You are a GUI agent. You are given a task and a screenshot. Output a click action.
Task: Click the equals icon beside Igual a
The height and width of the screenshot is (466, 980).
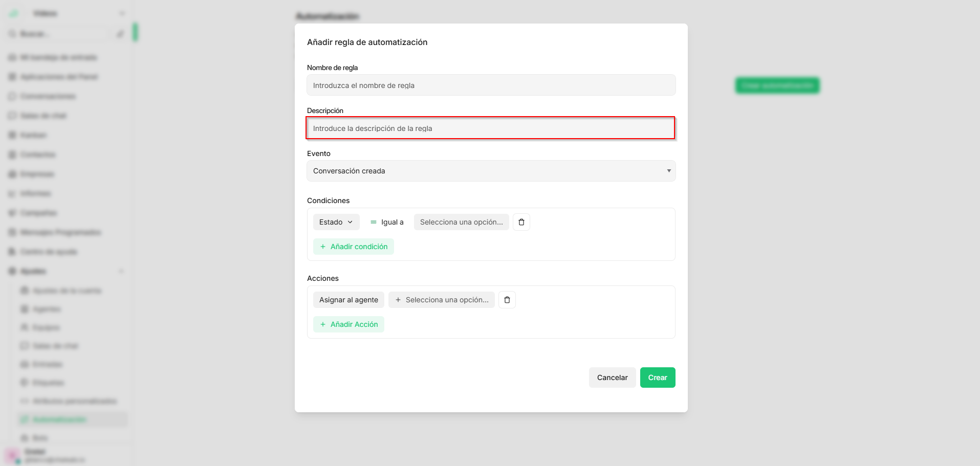[x=374, y=222]
